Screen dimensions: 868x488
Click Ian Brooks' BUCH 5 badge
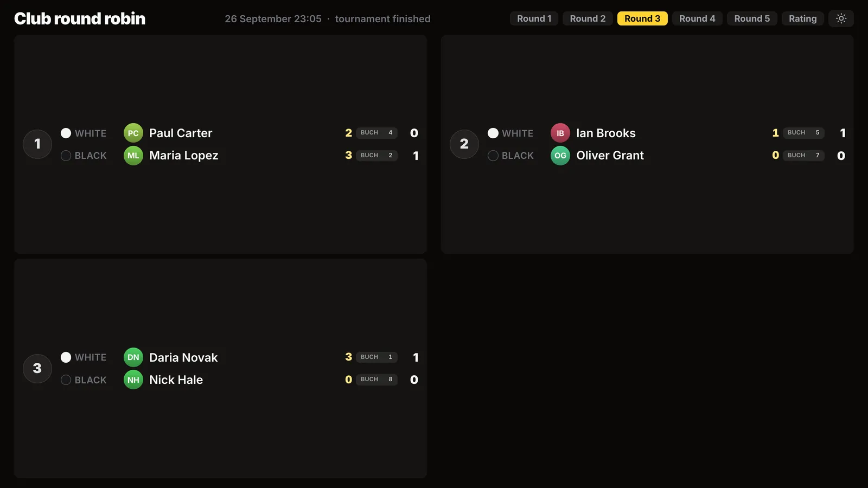point(804,133)
